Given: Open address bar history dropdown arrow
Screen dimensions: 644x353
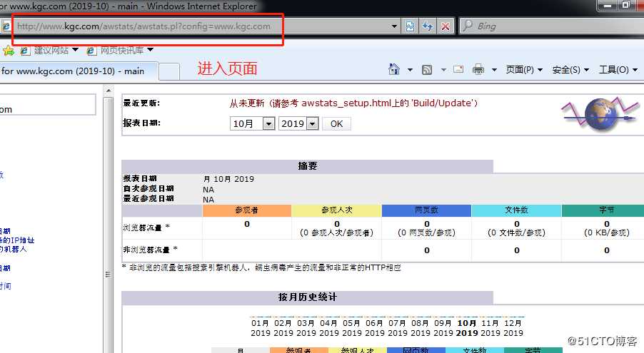Looking at the screenshot, I should pyautogui.click(x=394, y=26).
